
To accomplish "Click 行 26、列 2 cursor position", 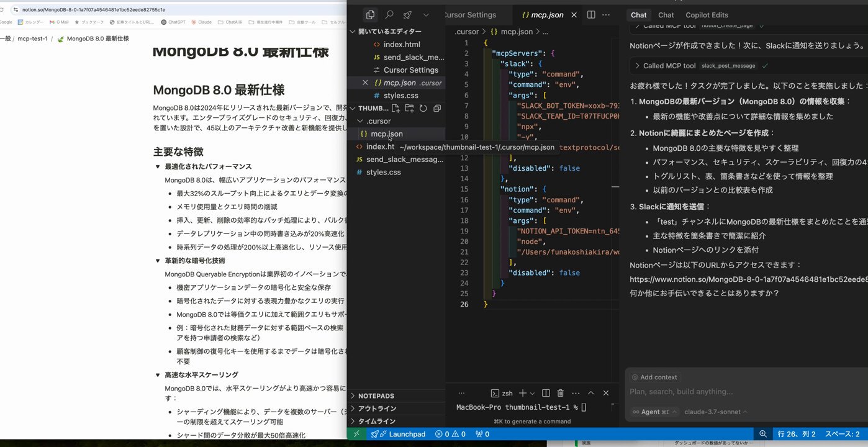I will [797, 434].
